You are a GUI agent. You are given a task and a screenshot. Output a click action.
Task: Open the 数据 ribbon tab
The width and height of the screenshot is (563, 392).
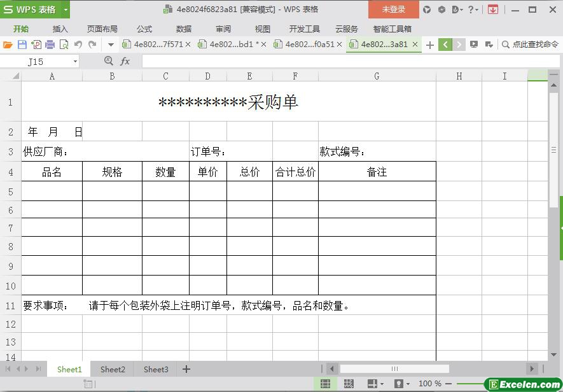tap(184, 29)
